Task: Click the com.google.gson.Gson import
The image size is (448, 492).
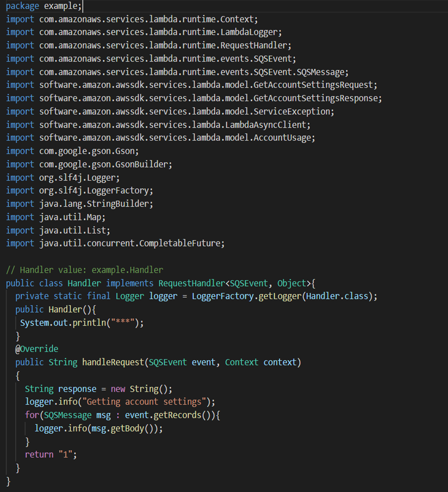Action: (x=72, y=151)
